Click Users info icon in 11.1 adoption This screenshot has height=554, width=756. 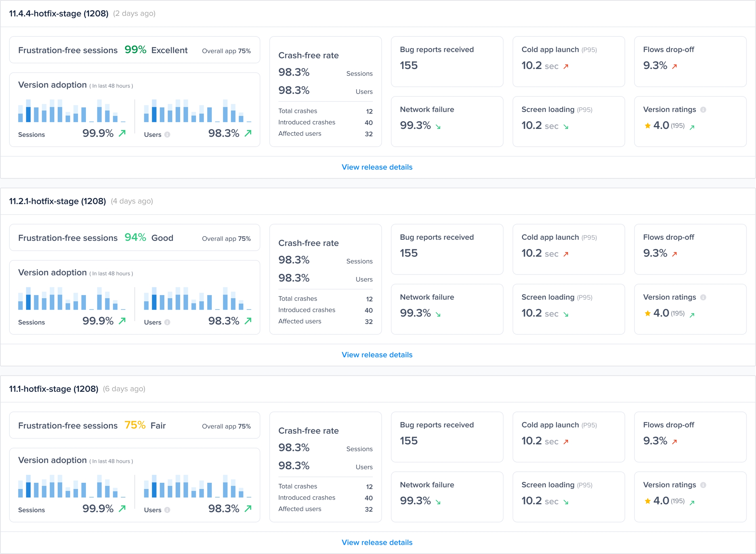pos(167,510)
